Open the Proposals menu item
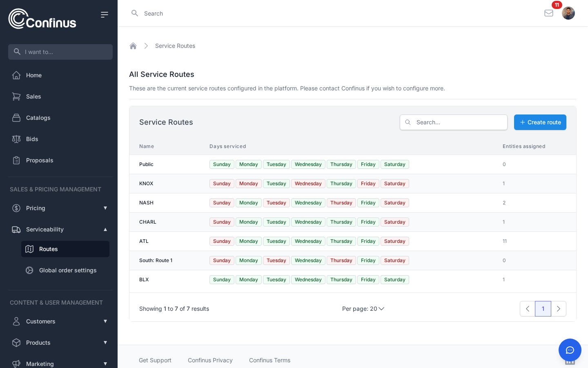The image size is (588, 368). point(40,160)
